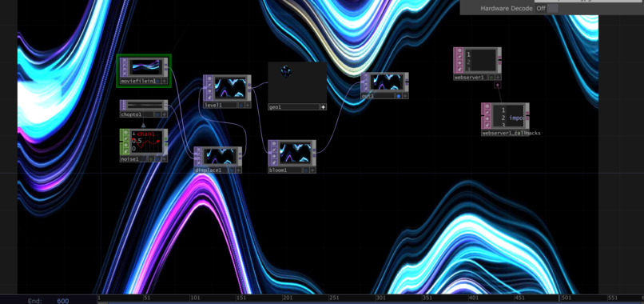Image resolution: width=644 pixels, height=304 pixels.
Task: Turn on the display flag of level1
Action: point(241,105)
